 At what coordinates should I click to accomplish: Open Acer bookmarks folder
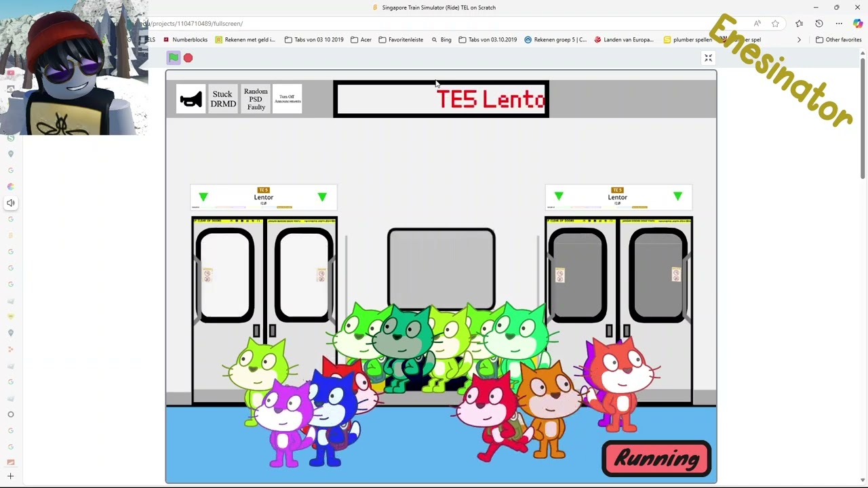point(361,39)
